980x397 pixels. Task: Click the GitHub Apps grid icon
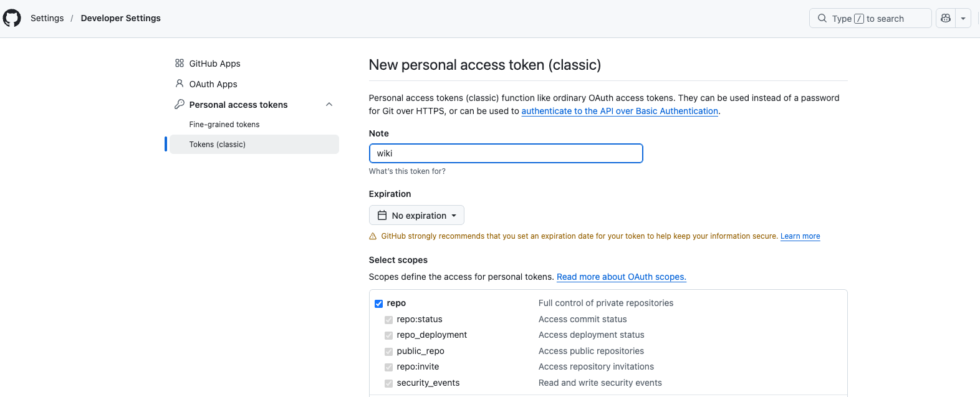point(180,63)
